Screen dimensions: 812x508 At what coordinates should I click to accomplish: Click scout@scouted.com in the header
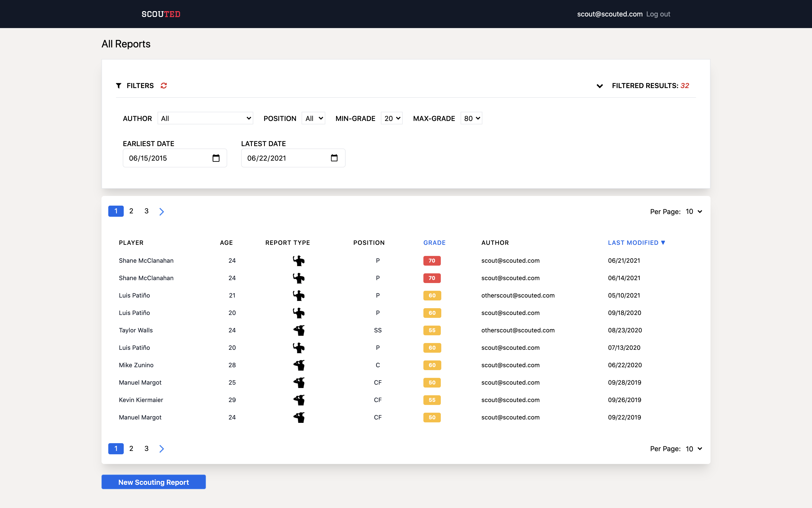click(x=610, y=14)
